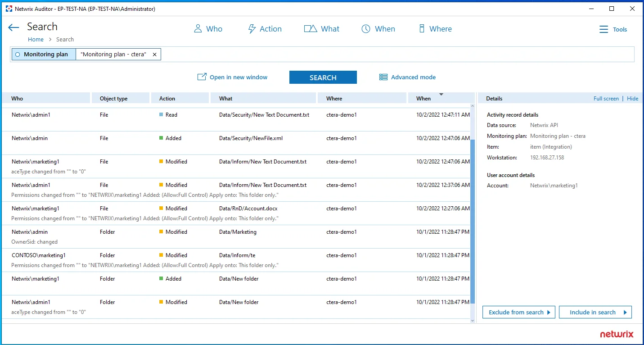Expand Include in search options

point(595,312)
